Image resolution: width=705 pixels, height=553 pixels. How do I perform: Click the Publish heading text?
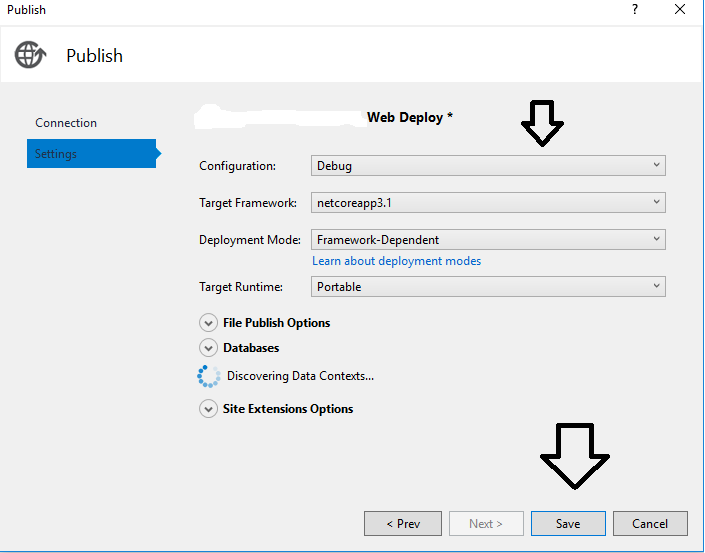pyautogui.click(x=94, y=56)
